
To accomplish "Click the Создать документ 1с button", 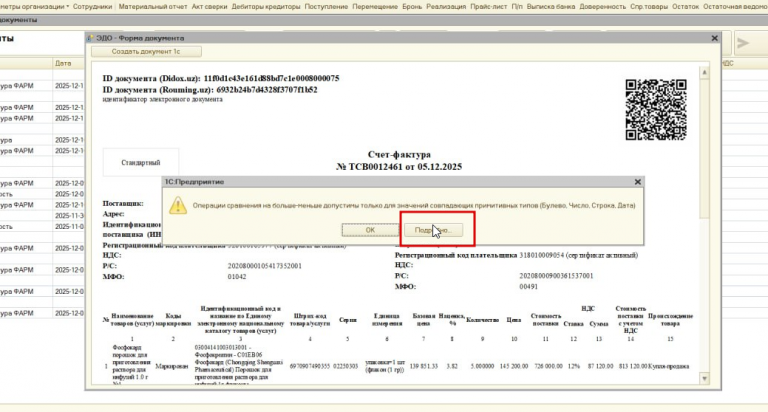I will tap(146, 51).
